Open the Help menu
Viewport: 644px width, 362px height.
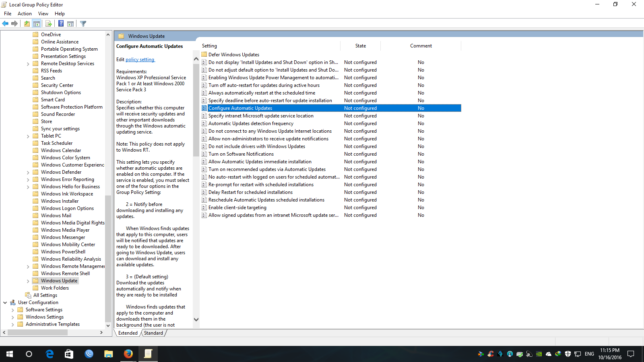click(x=60, y=14)
